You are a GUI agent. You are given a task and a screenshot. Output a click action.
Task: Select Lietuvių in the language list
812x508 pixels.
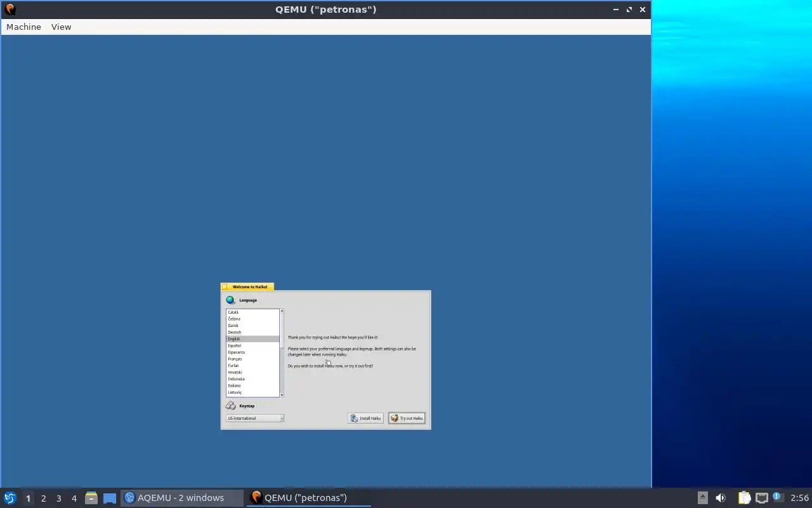252,392
